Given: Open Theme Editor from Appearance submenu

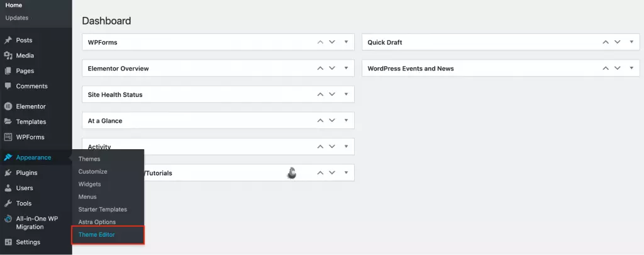Looking at the screenshot, I should click(x=96, y=235).
